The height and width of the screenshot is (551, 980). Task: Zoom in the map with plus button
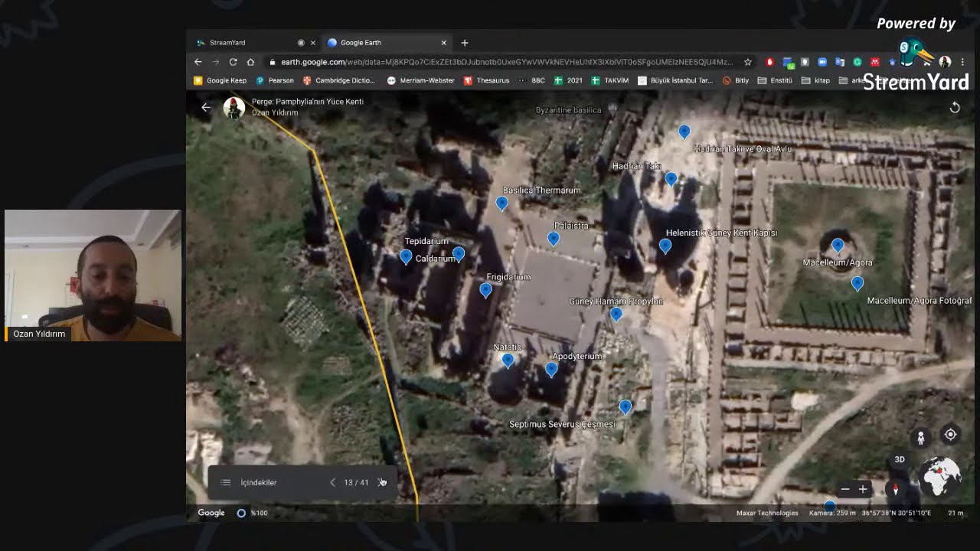coord(863,489)
